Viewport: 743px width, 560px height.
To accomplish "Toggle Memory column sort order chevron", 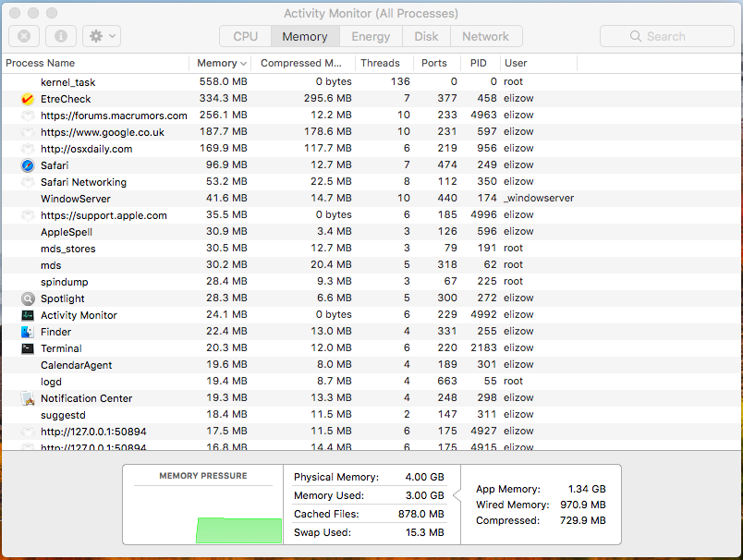I will pyautogui.click(x=244, y=64).
